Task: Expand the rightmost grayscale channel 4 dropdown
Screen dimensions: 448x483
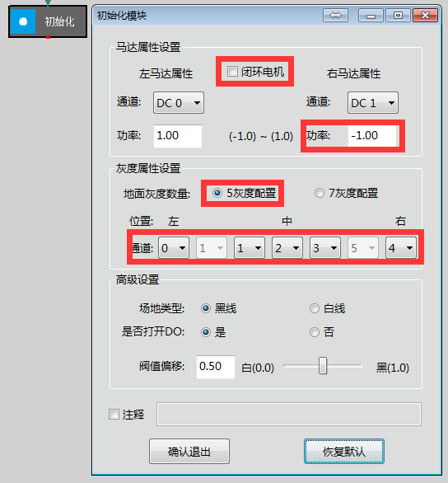Action: point(401,247)
